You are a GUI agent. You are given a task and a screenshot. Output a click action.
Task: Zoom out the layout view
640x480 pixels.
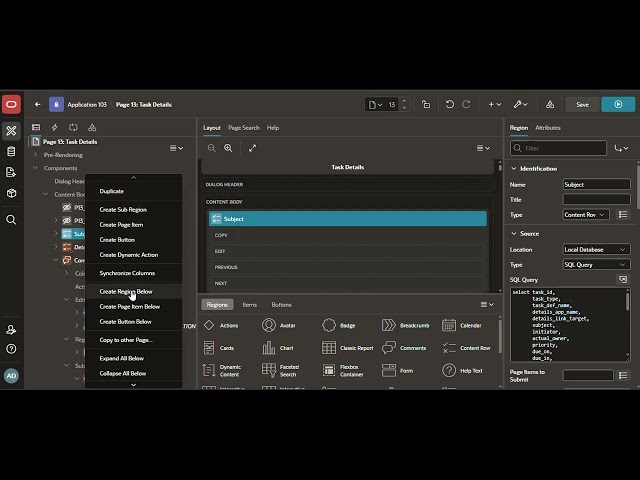pyautogui.click(x=211, y=148)
